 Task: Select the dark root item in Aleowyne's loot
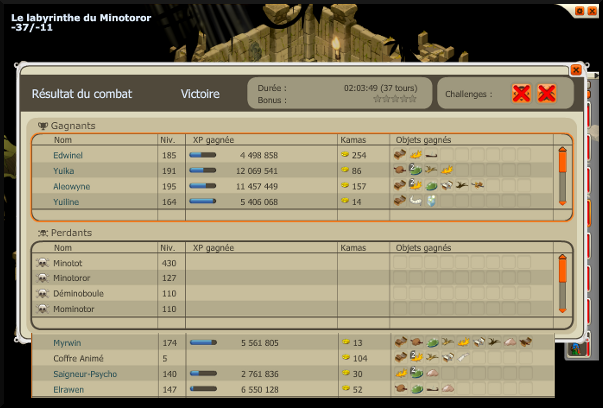click(462, 185)
